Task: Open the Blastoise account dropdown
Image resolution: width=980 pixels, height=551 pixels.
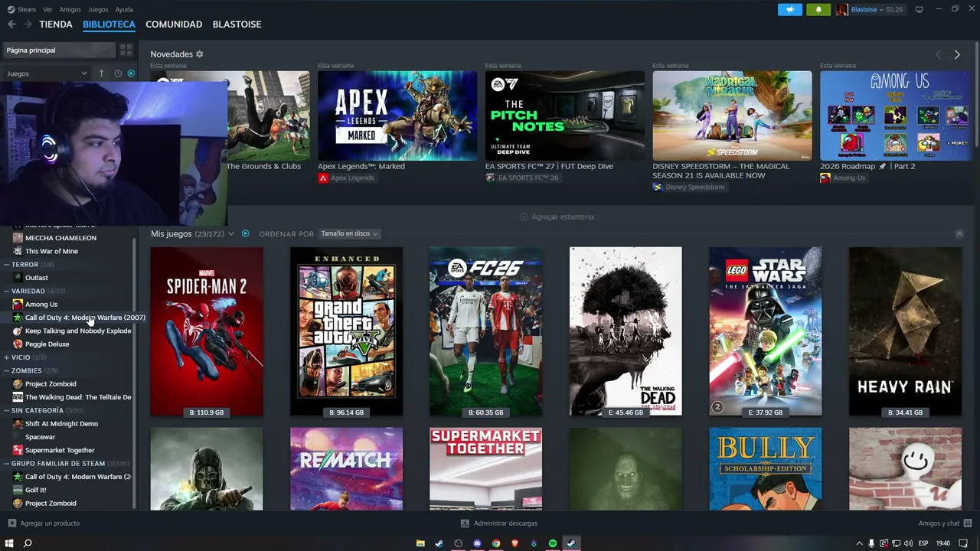Action: 870,9
